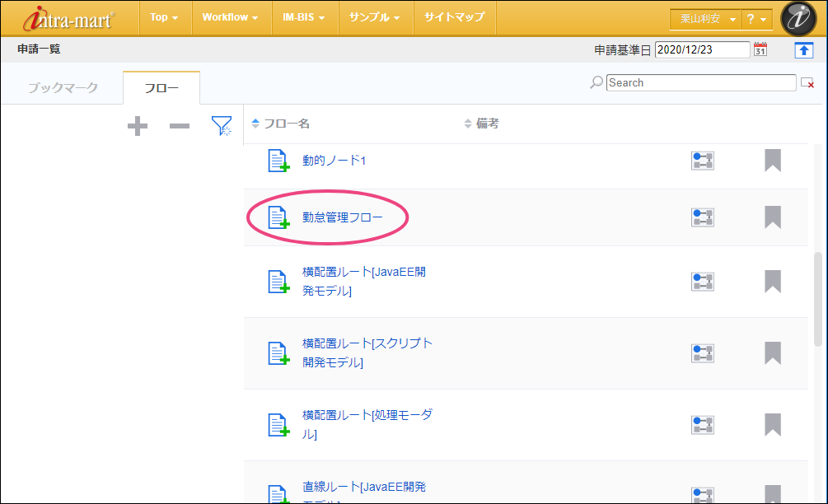
Task: Click the application icon for 動的ノード1
Action: tap(278, 161)
